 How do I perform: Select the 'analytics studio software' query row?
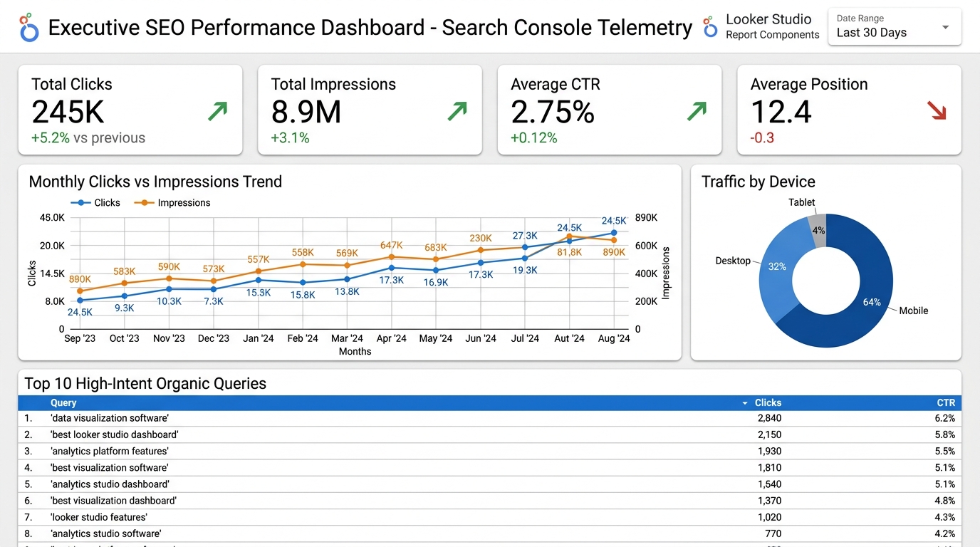point(489,533)
